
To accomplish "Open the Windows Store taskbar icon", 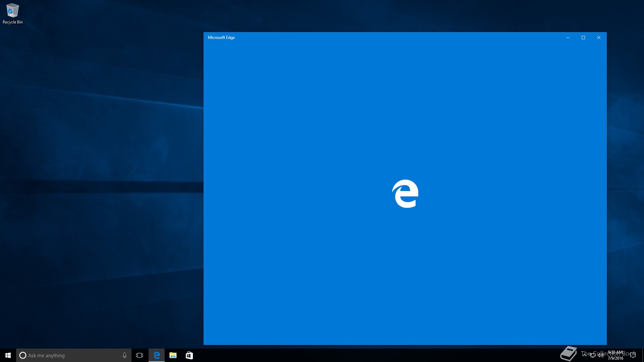I will [189, 355].
